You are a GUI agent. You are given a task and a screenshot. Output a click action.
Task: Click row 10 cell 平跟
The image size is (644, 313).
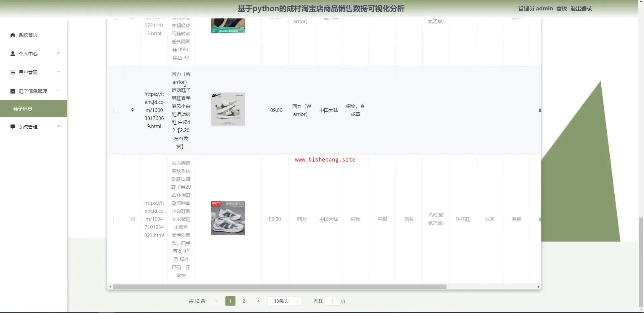point(382,219)
